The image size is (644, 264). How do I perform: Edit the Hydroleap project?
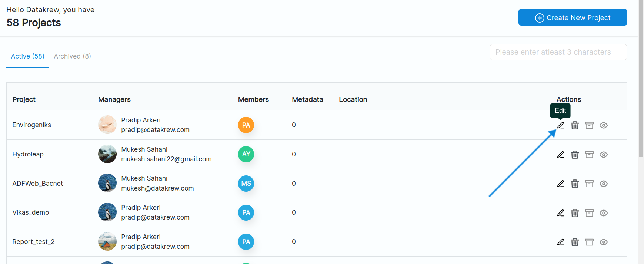pyautogui.click(x=561, y=155)
